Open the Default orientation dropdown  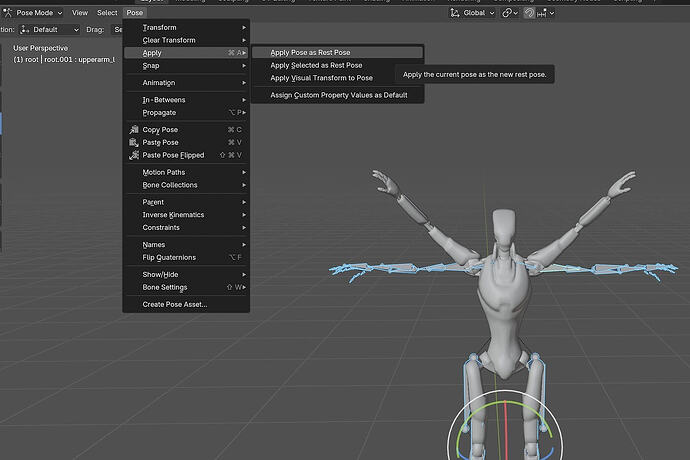click(x=50, y=30)
